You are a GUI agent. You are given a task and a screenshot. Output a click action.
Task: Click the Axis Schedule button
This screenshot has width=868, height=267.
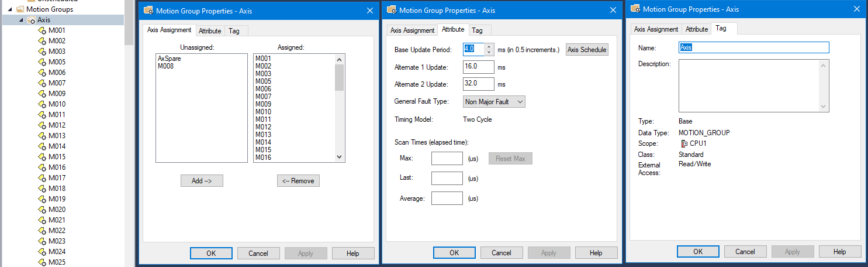pyautogui.click(x=587, y=50)
